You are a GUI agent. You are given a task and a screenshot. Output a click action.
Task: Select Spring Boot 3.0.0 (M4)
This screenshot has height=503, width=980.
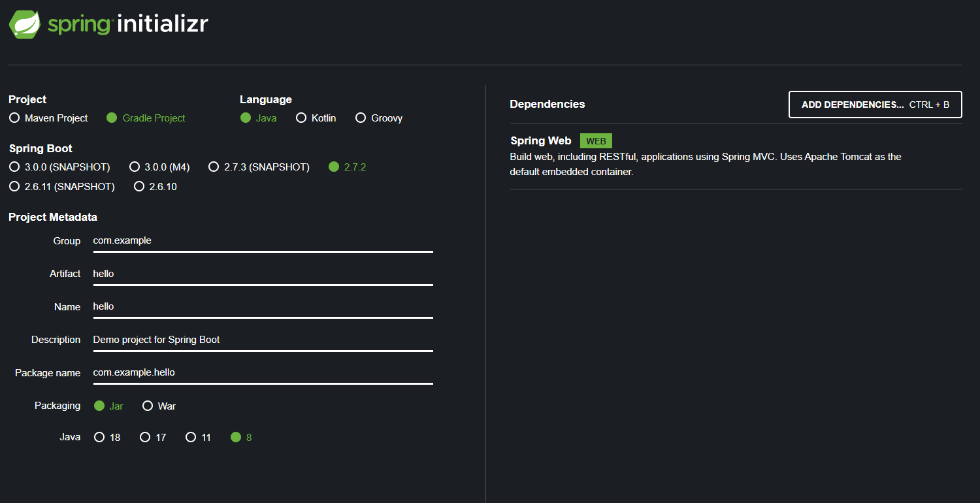(159, 167)
